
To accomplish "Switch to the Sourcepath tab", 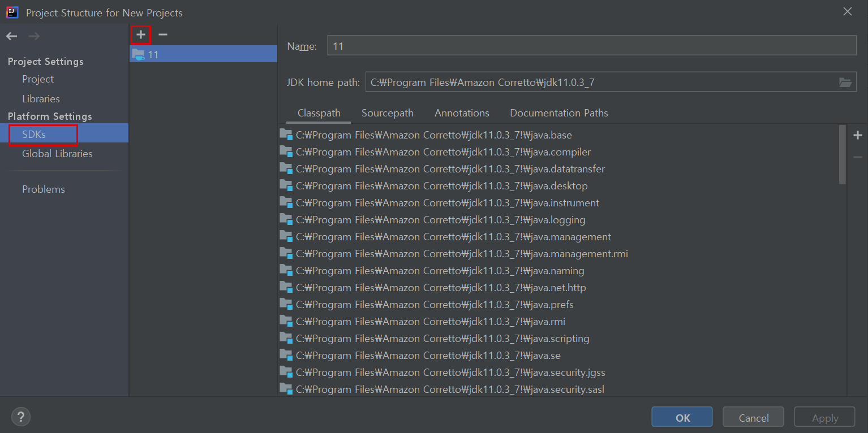I will pyautogui.click(x=388, y=113).
